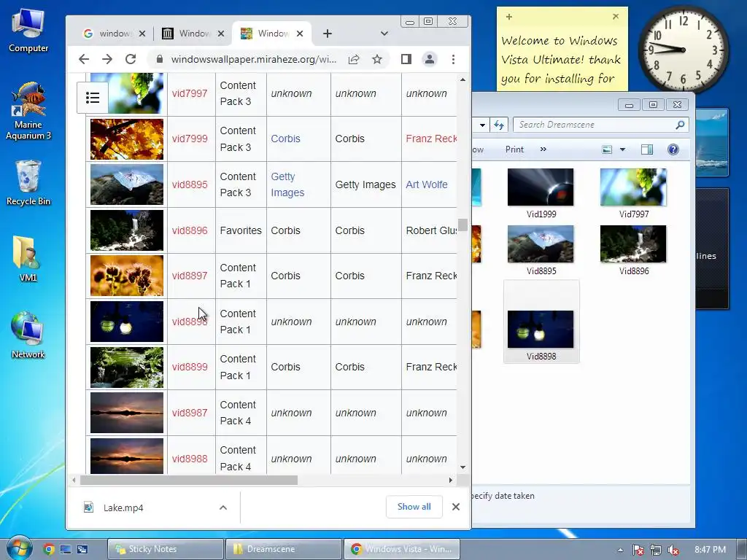Switch to the Google 'window' tab
This screenshot has height=560, width=747.
tap(113, 34)
